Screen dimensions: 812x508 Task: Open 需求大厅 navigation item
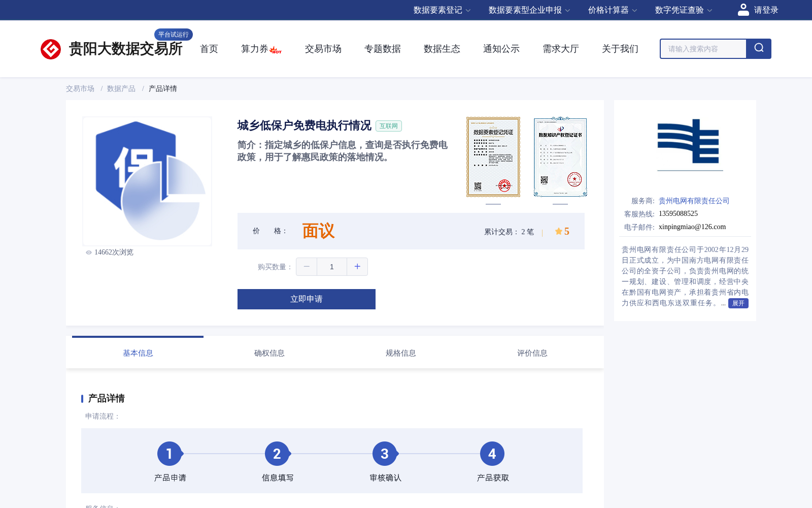click(561, 49)
